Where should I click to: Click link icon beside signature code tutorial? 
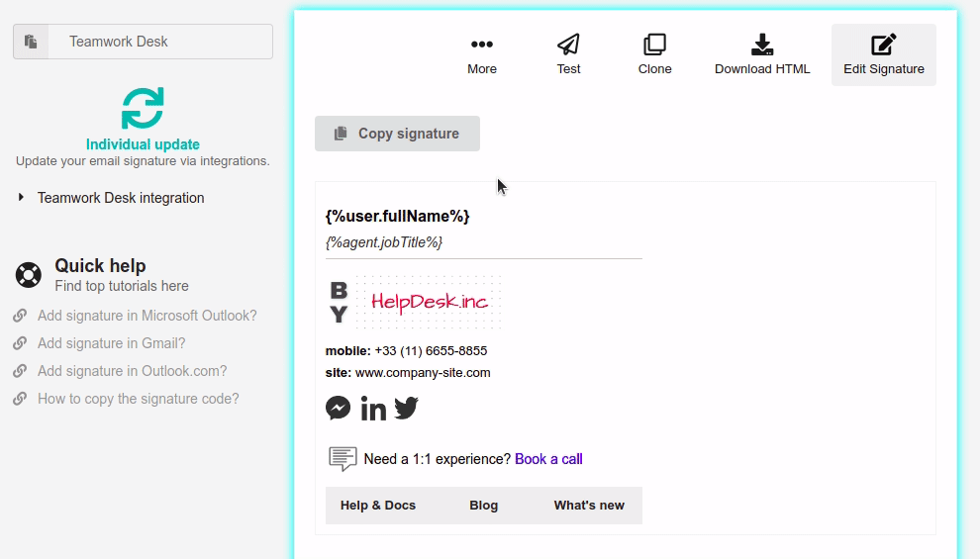(x=20, y=399)
